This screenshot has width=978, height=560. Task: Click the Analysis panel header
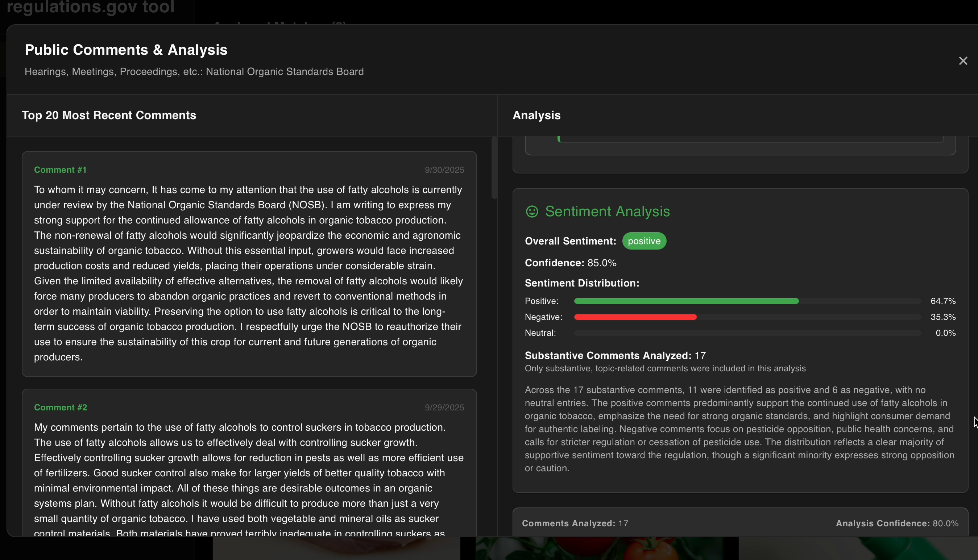[x=536, y=116]
